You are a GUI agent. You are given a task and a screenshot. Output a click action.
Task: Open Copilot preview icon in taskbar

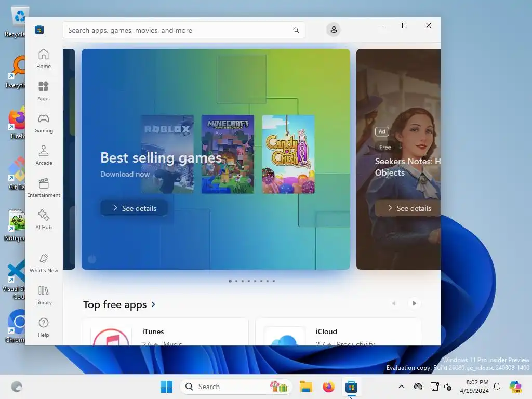tap(515, 387)
